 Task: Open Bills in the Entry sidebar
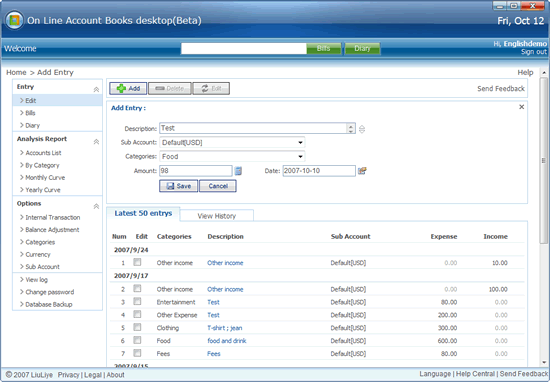tap(31, 113)
